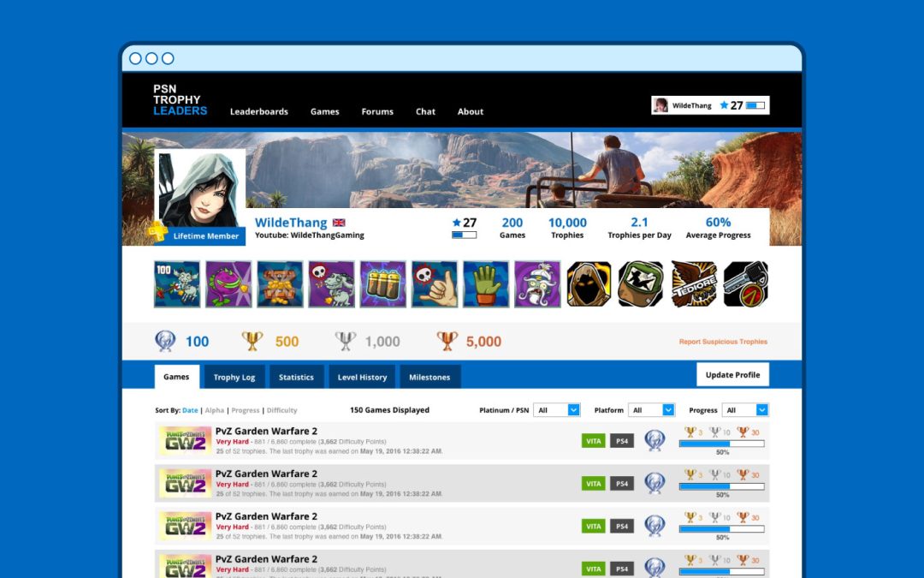Sort games by Alpha
The width and height of the screenshot is (924, 578).
tap(215, 410)
